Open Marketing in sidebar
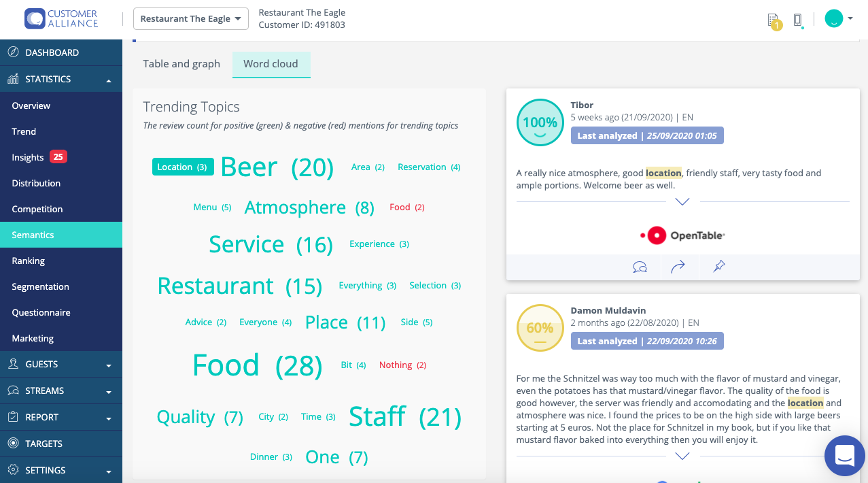The image size is (868, 483). point(61,338)
